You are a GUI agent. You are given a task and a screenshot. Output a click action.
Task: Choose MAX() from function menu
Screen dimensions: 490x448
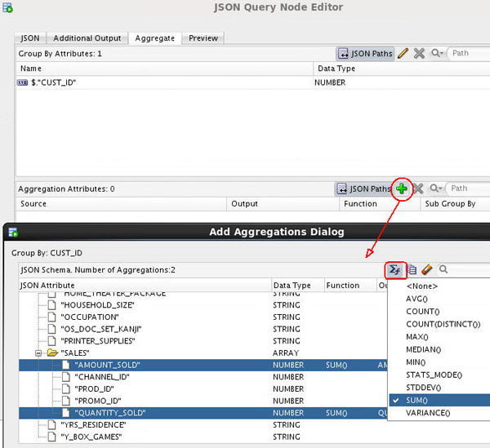tap(439, 337)
